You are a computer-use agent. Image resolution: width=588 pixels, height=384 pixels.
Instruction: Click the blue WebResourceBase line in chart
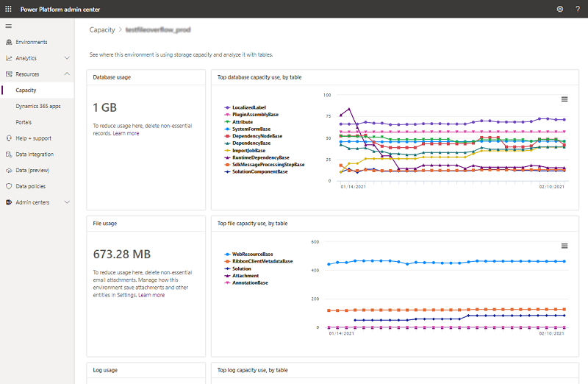click(441, 262)
